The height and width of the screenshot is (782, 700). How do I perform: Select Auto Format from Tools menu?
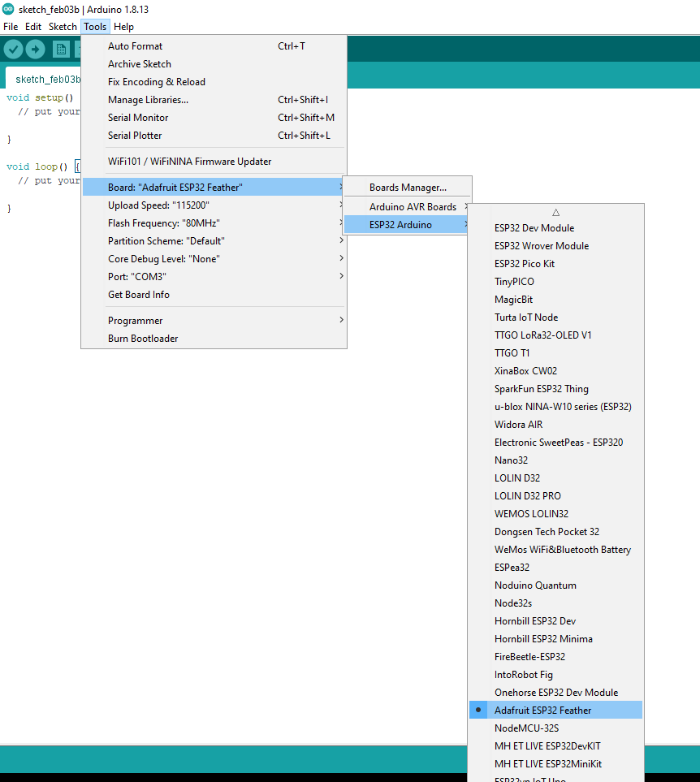[214, 46]
